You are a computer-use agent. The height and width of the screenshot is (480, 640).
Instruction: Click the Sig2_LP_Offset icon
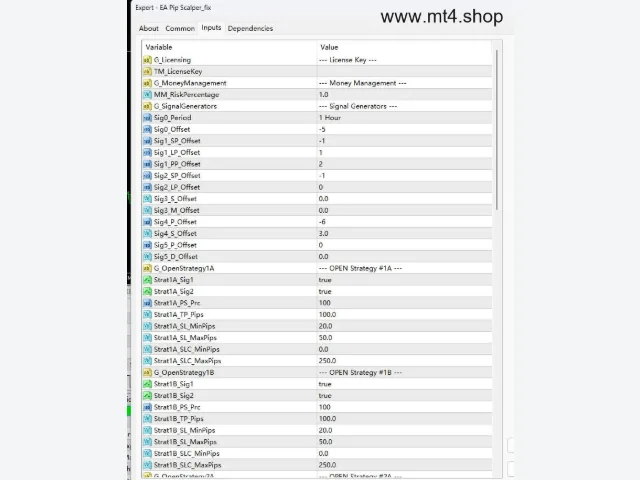point(147,187)
